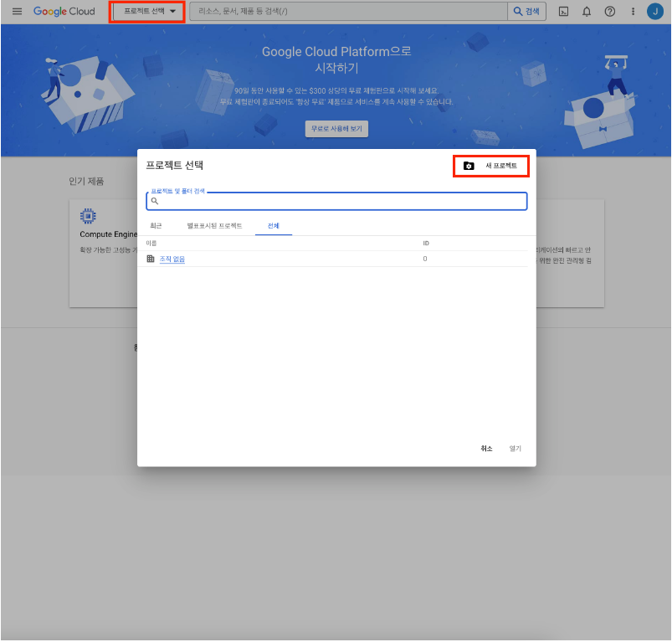The width and height of the screenshot is (672, 642).
Task: Open the help question mark icon
Action: (610, 12)
